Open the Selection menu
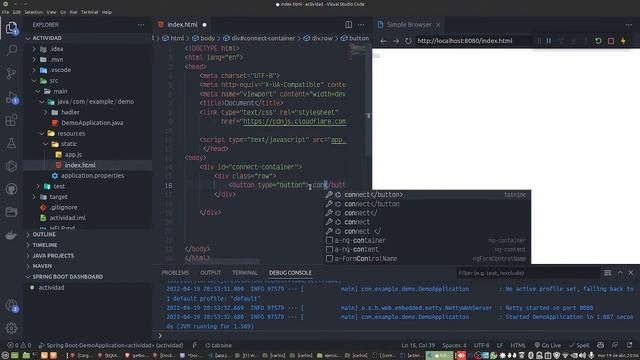The height and width of the screenshot is (360, 640). (x=33, y=12)
